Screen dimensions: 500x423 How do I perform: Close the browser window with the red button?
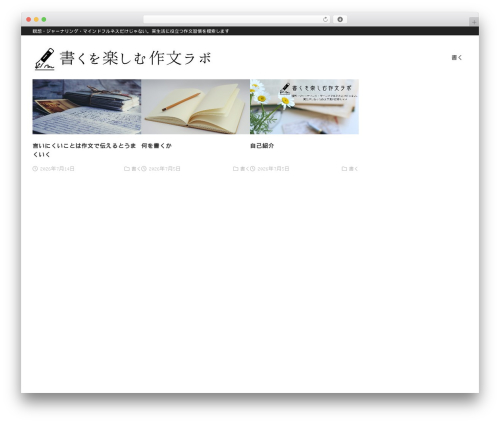pyautogui.click(x=29, y=20)
